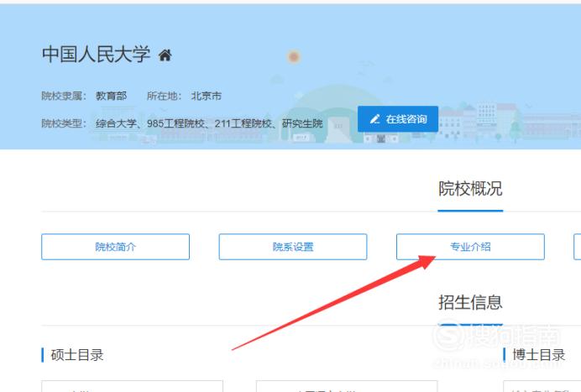Image resolution: width=581 pixels, height=392 pixels.
Task: Open the 院系设置 department settings button
Action: click(x=293, y=247)
